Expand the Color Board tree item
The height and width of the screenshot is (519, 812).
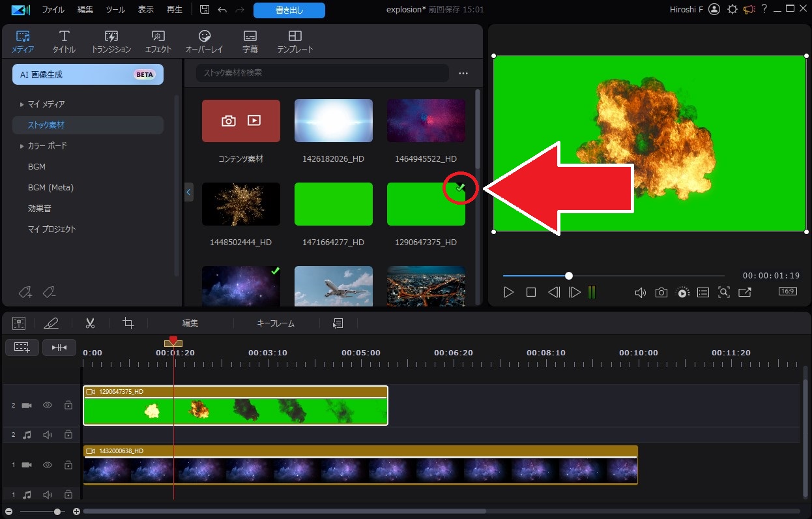(22, 146)
